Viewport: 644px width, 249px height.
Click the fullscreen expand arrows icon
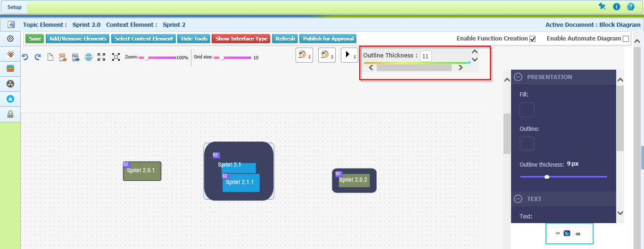[101, 57]
